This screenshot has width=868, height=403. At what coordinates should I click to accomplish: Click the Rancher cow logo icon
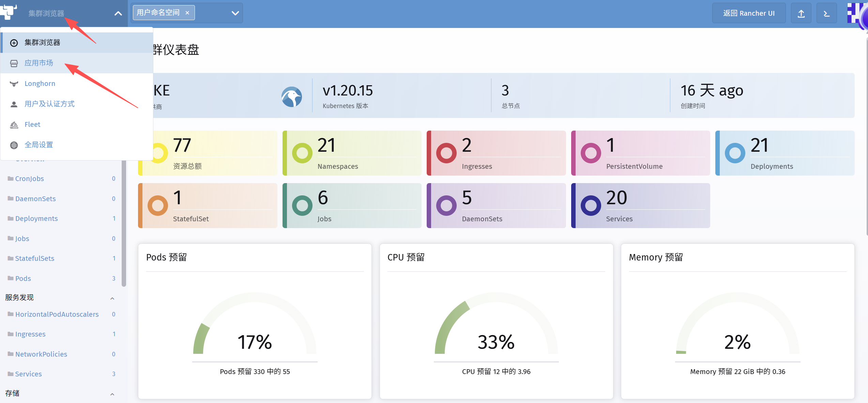pos(9,12)
